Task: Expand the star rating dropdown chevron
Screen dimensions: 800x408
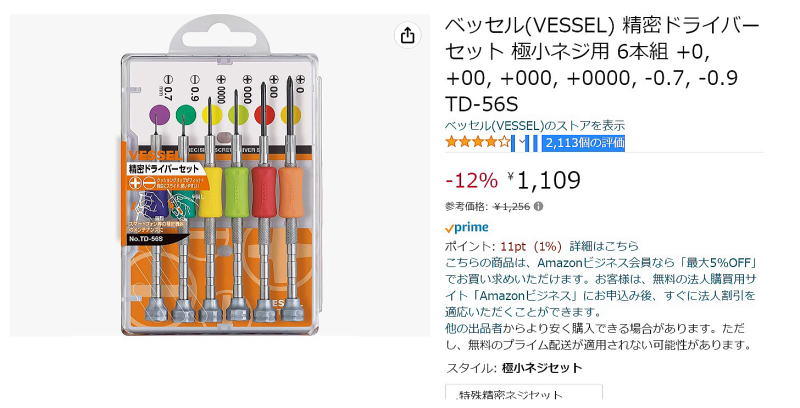Action: click(522, 143)
